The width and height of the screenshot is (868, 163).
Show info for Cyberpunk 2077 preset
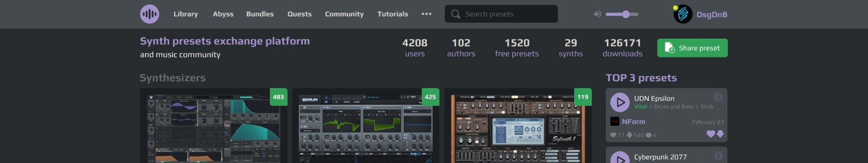718,156
